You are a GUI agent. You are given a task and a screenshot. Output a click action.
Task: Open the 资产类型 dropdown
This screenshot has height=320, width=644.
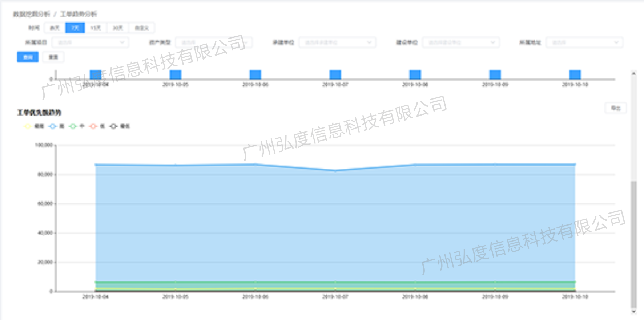(214, 42)
